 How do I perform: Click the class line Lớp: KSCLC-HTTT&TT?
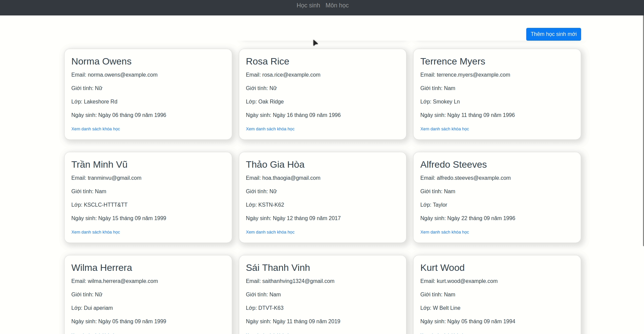coord(99,205)
